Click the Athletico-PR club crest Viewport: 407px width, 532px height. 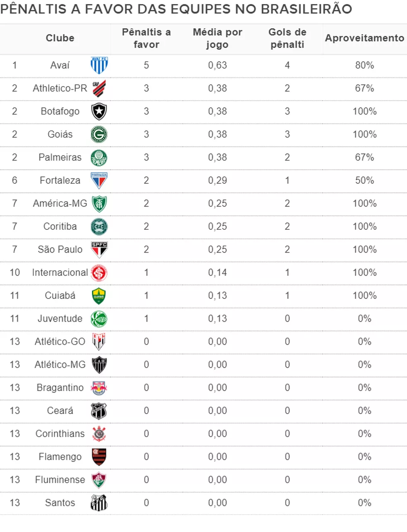click(99, 88)
